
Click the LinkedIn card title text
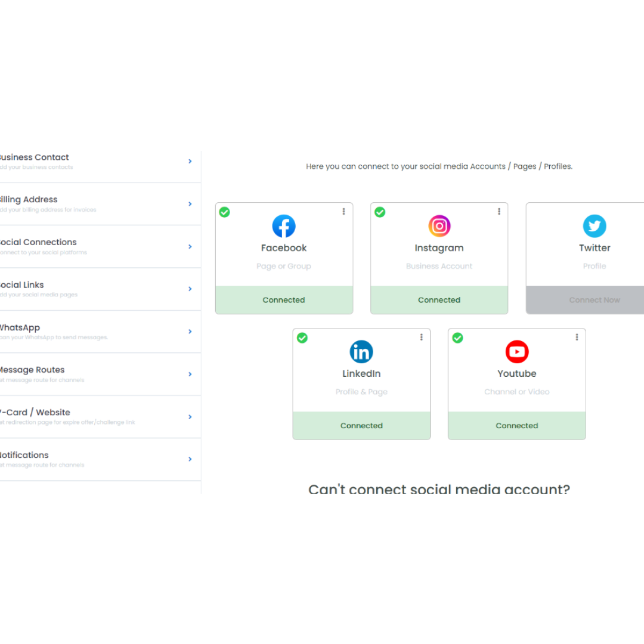click(x=361, y=374)
